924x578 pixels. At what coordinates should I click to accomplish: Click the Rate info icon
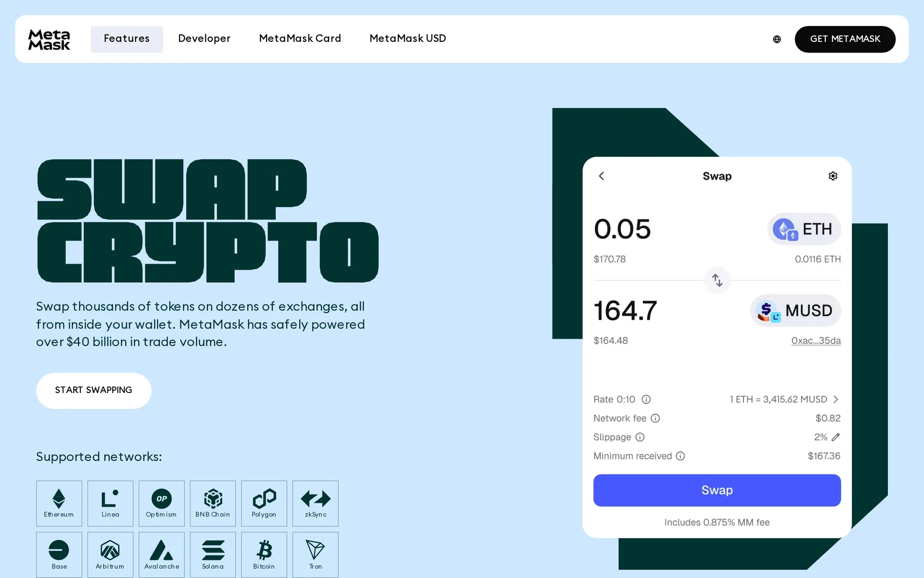pos(646,399)
